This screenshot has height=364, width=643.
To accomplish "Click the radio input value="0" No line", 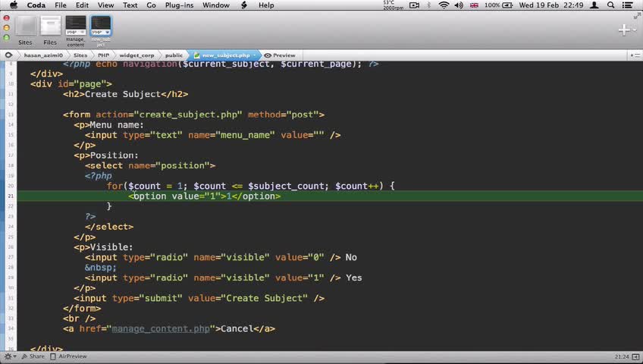I will [221, 257].
